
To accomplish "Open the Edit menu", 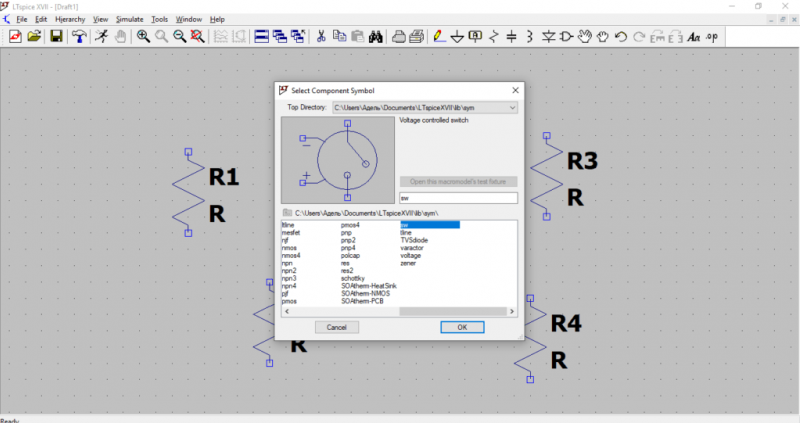I will point(41,19).
